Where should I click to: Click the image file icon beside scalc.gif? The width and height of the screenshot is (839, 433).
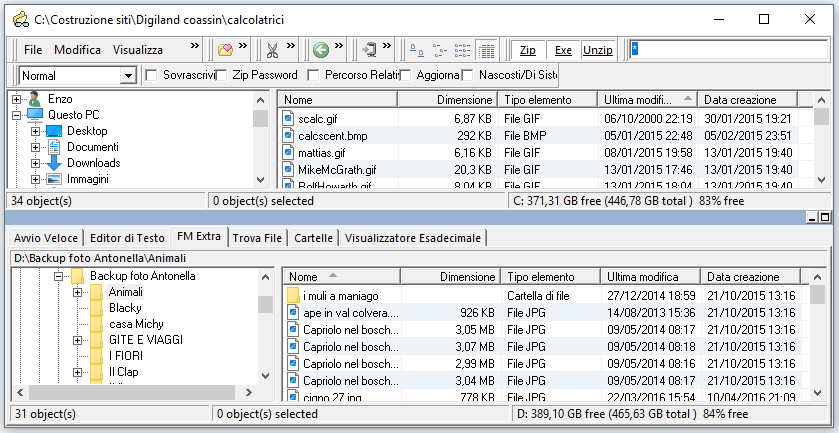[x=289, y=118]
